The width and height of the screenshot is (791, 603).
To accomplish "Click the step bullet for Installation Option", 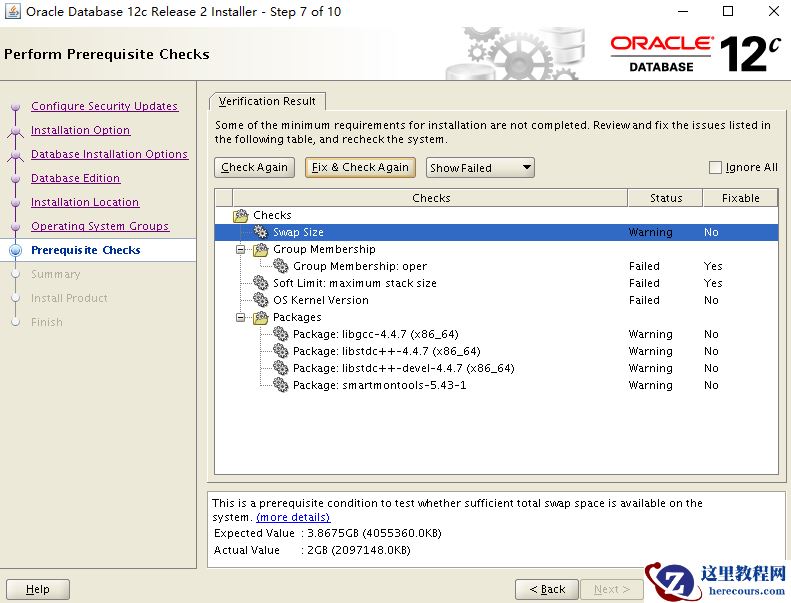I will 16,131.
